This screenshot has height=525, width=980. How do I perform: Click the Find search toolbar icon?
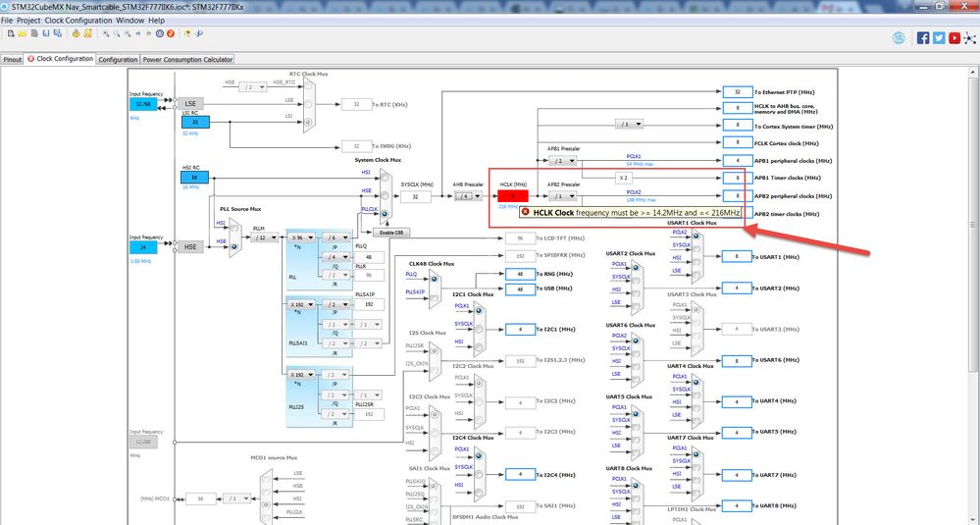pos(199,33)
